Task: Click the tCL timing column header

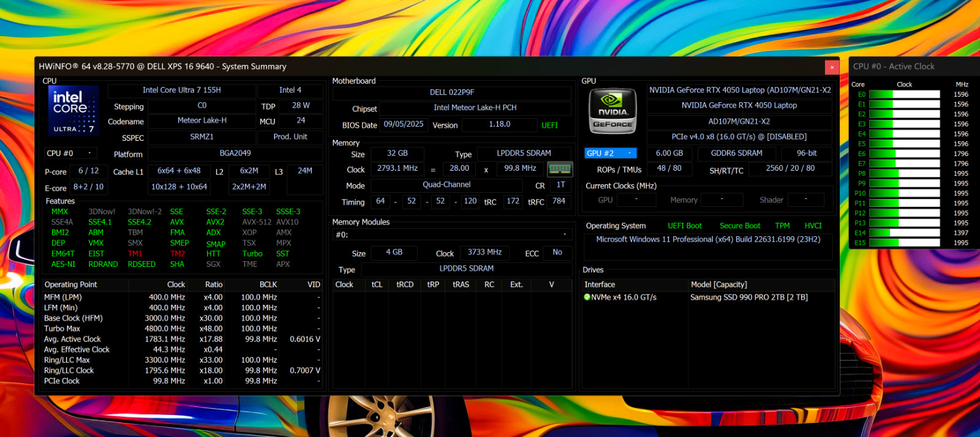Action: coord(377,285)
